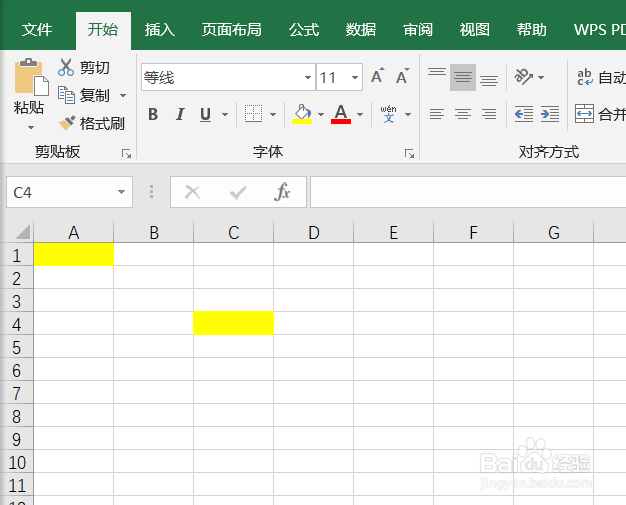This screenshot has width=626, height=505.
Task: Select row 9 header
Action: pyautogui.click(x=16, y=439)
